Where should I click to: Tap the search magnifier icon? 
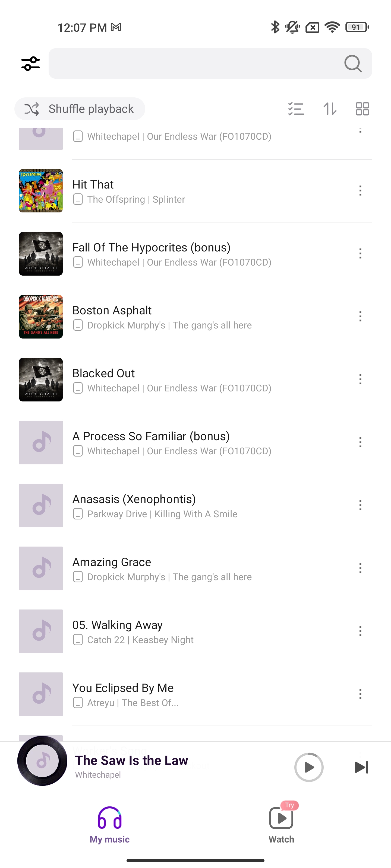pyautogui.click(x=353, y=63)
